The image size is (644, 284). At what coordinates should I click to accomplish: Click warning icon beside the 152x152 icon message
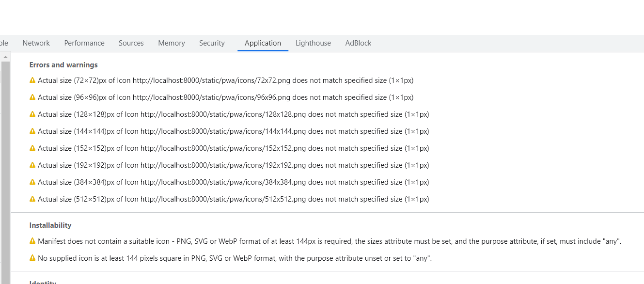[x=32, y=148]
